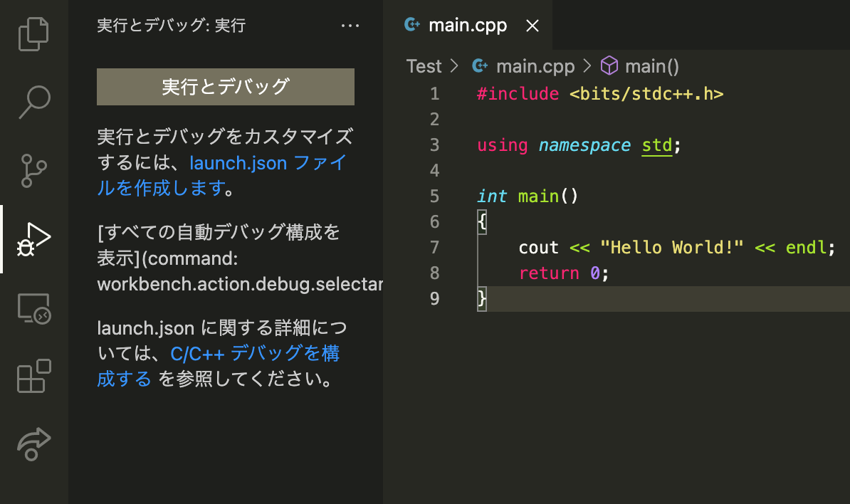
Task: Click the #include directive text
Action: 518,94
